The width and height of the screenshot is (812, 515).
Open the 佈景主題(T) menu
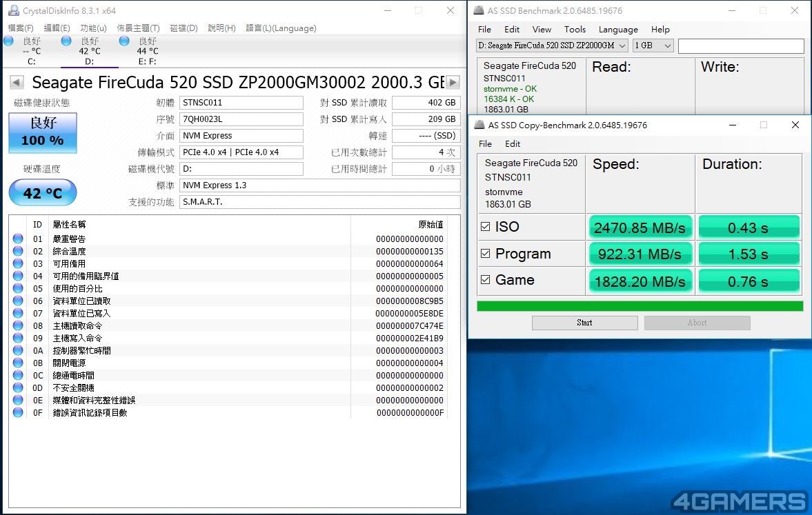(x=138, y=28)
